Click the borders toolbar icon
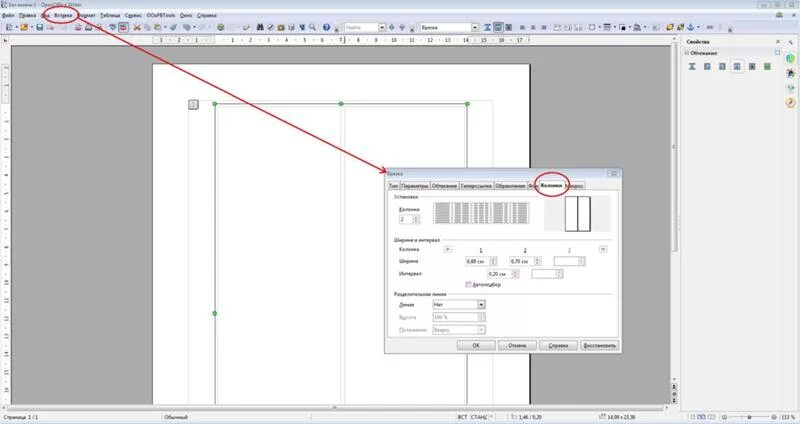Screen dimensions: 800x424 [x=592, y=28]
